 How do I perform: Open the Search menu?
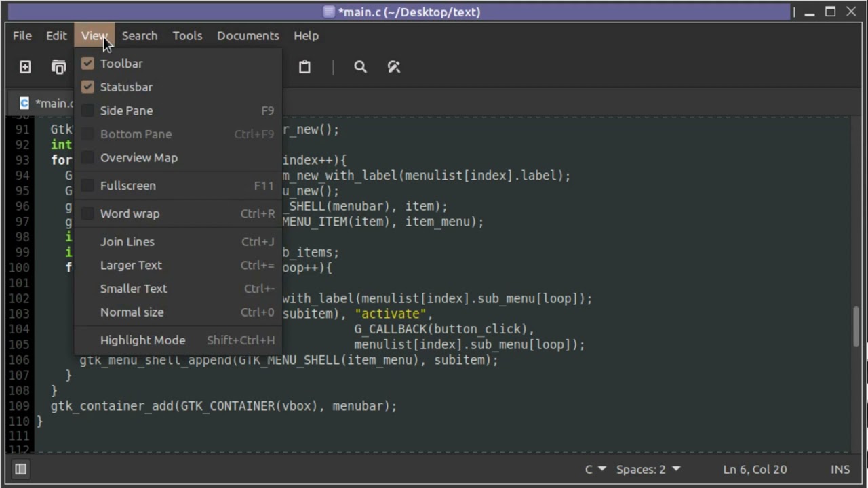140,35
